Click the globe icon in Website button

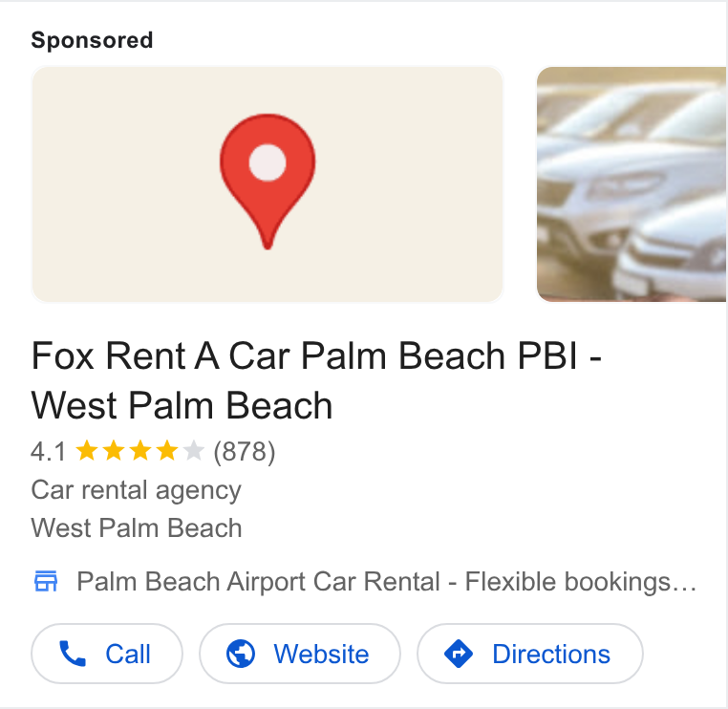241,654
